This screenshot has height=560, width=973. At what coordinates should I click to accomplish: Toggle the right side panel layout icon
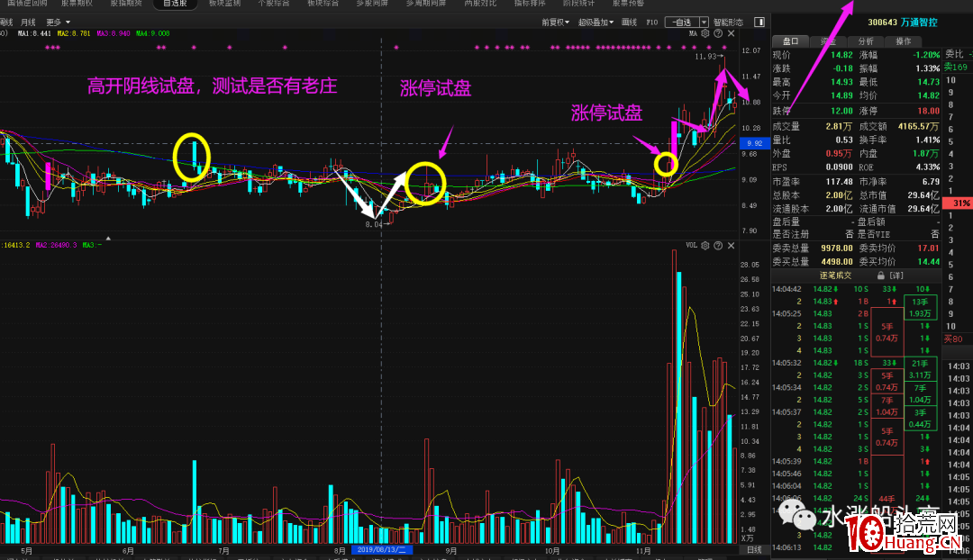point(759,22)
